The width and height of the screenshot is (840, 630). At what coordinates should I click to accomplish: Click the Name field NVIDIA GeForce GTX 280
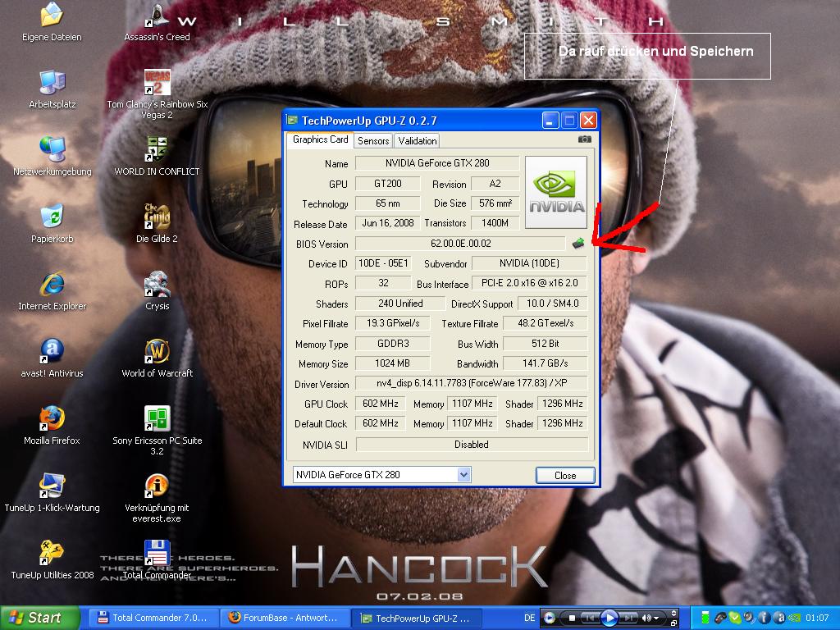(437, 163)
